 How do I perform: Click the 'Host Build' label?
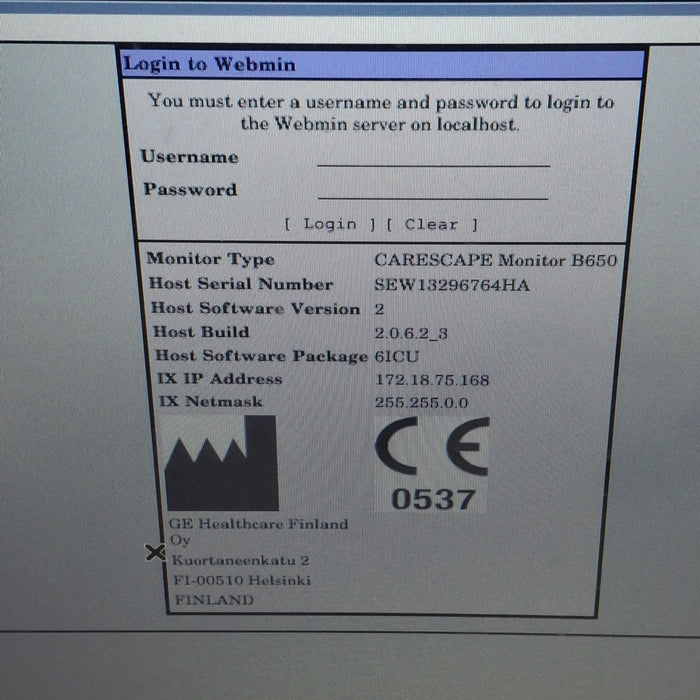point(201,332)
